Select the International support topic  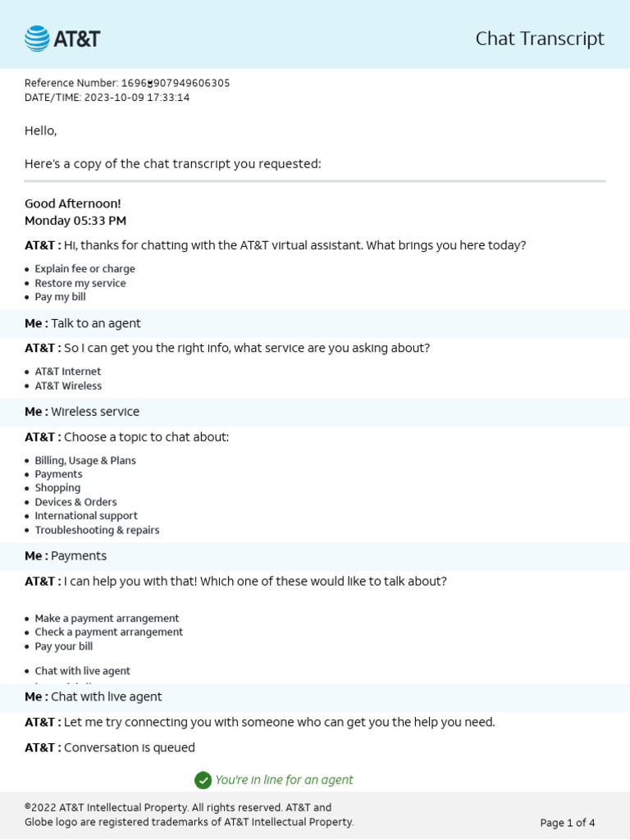tap(86, 516)
